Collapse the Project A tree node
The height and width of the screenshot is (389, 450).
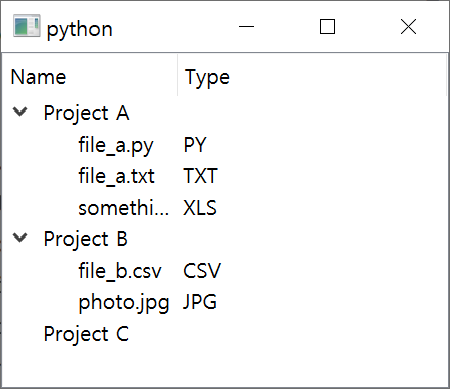(x=20, y=112)
